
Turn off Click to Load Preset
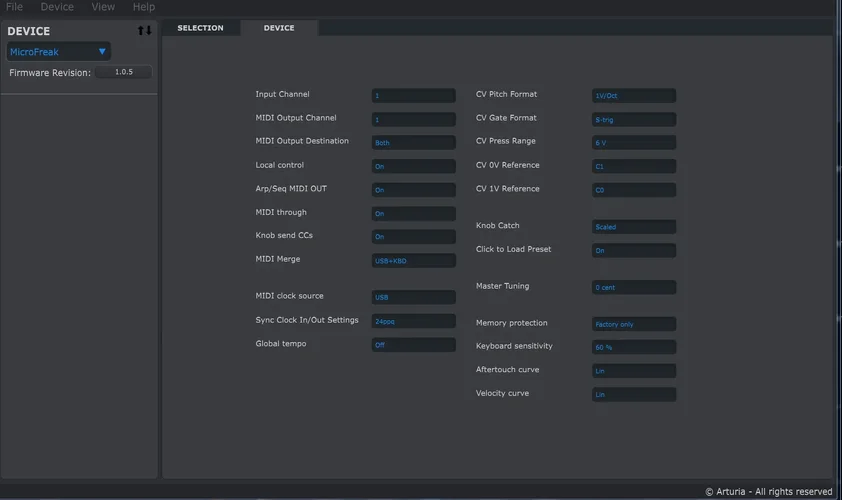(x=633, y=250)
